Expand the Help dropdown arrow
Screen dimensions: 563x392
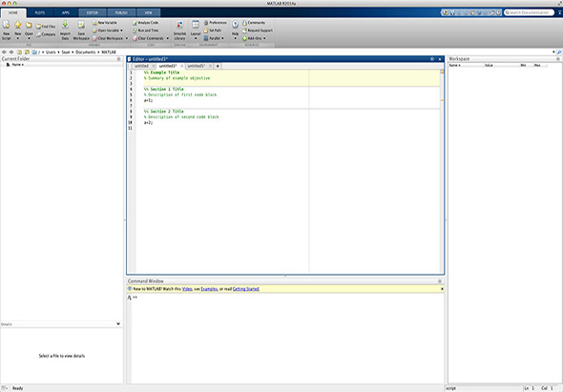click(x=235, y=38)
